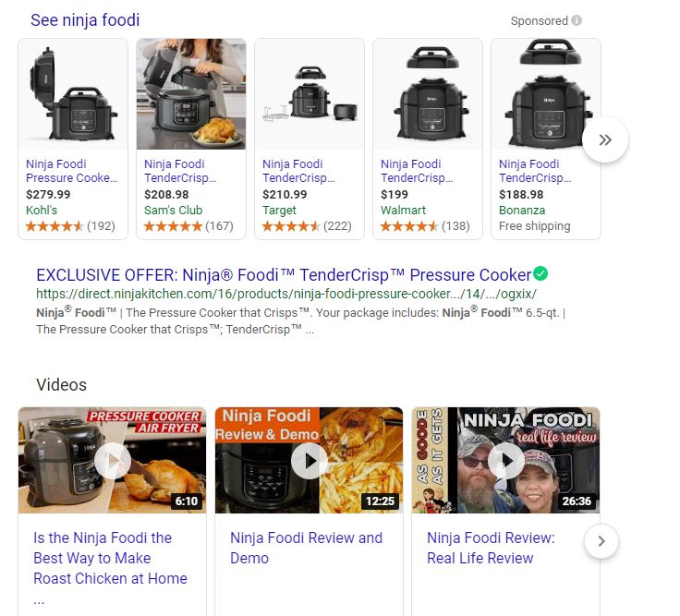Click the 'Sponsored' label

pos(539,21)
